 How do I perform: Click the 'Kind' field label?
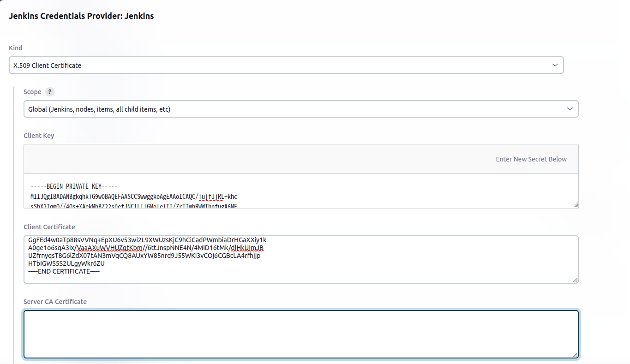[x=16, y=48]
